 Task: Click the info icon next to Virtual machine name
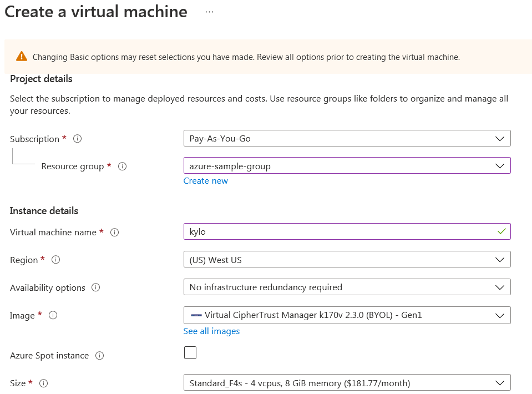115,233
